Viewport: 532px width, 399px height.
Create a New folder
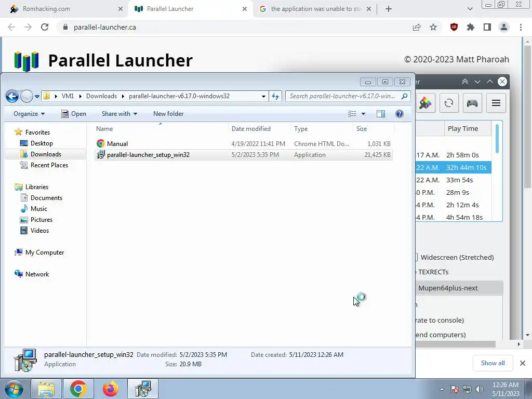[168, 114]
